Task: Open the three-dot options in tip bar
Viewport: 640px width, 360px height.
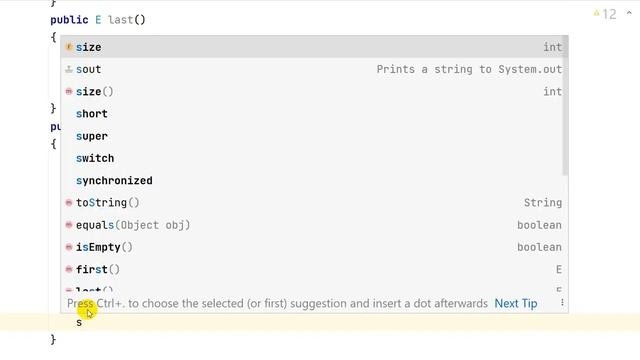Action: pyautogui.click(x=562, y=302)
